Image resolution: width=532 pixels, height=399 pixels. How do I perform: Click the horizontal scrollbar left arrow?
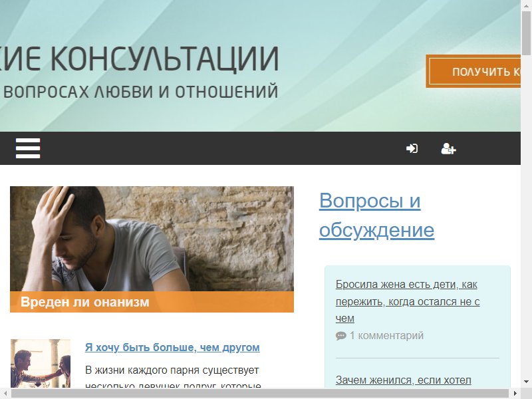[x=5, y=394]
